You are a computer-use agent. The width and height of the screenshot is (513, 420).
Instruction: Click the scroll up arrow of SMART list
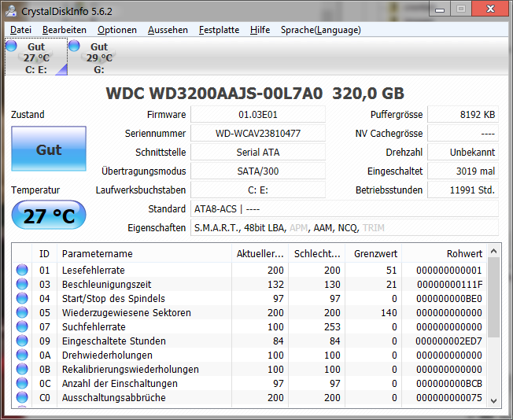493,251
